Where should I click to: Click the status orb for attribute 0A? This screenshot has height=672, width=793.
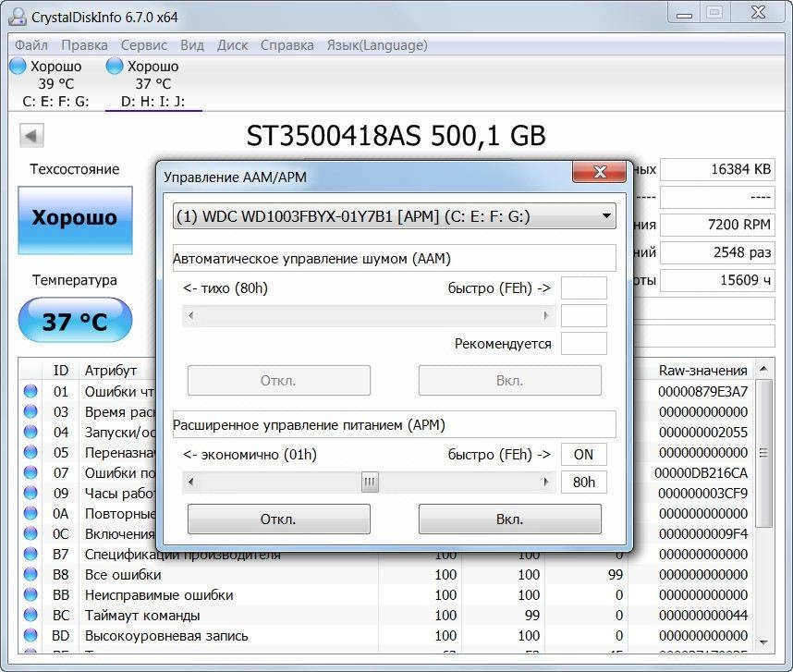tap(30, 513)
